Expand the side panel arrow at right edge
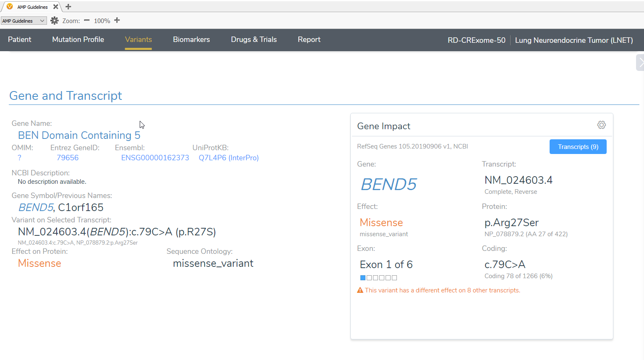Screen dimensions: 644x360 pos(640,63)
